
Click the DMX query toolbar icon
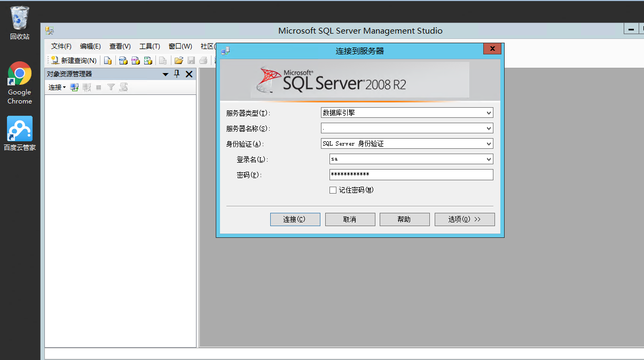135,60
